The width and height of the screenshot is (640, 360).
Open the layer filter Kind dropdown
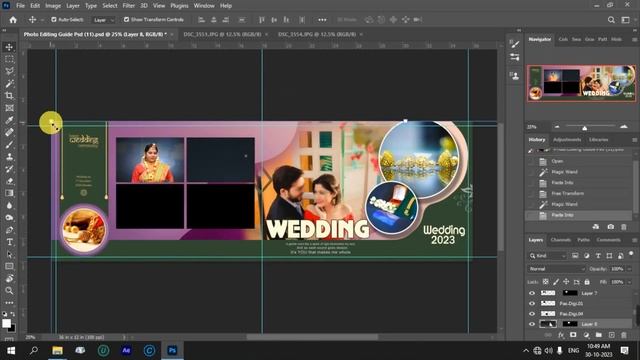tap(548, 256)
